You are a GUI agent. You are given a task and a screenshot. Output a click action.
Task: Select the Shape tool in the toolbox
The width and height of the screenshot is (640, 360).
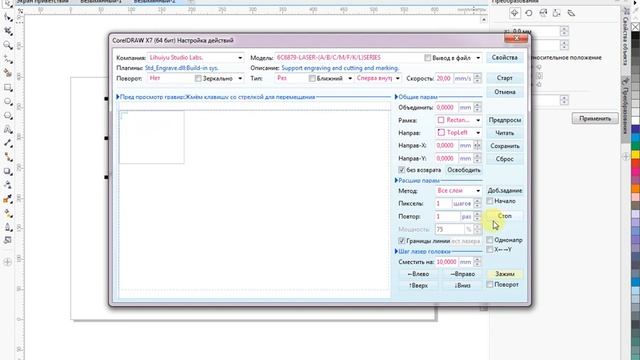7,17
